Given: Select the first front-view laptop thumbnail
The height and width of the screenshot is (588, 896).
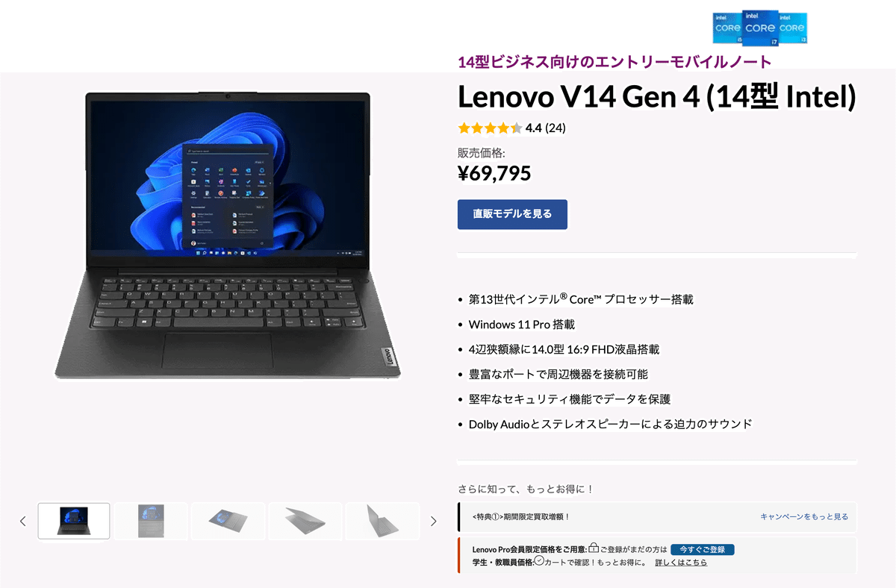Looking at the screenshot, I should click(74, 521).
